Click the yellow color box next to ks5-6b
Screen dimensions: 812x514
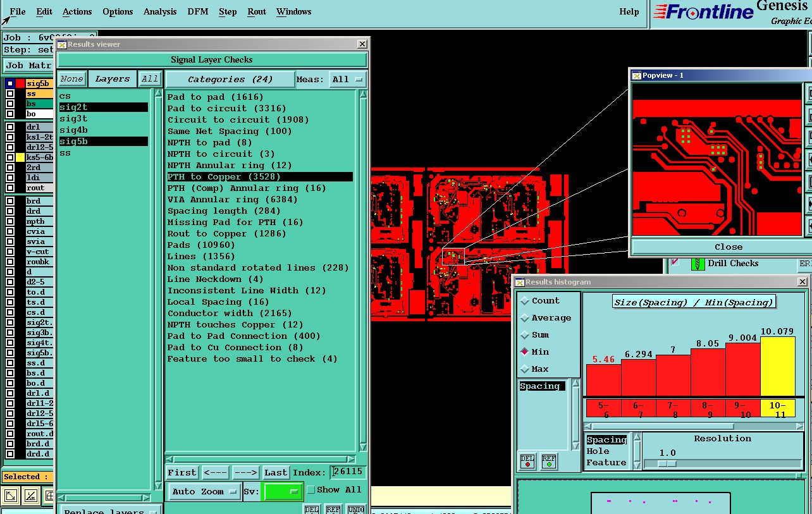pyautogui.click(x=20, y=157)
